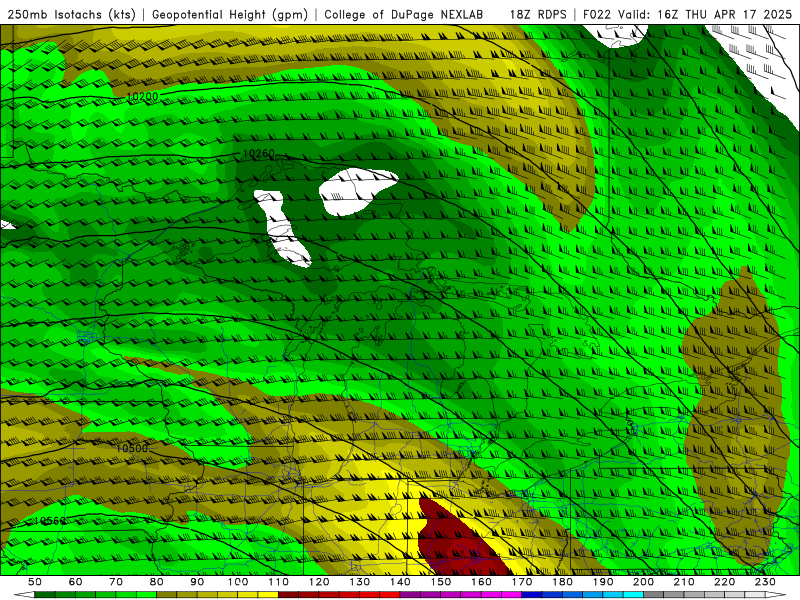
Task: Click the 80 value on the color scale
Action: [x=157, y=582]
